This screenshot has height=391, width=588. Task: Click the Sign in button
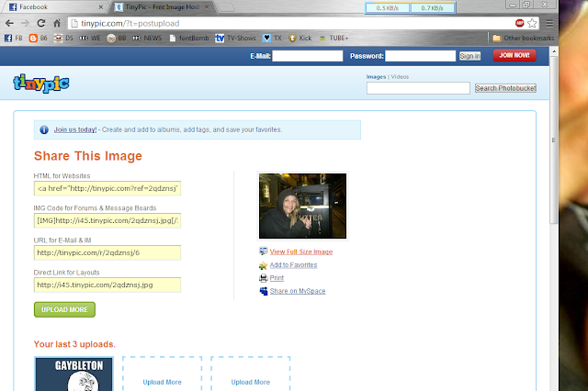coord(469,56)
